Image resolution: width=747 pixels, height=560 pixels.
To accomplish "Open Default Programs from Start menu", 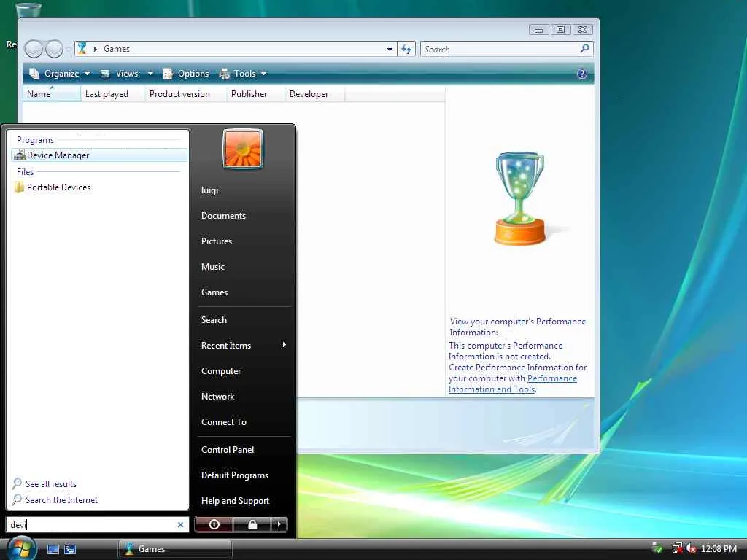I will [235, 475].
